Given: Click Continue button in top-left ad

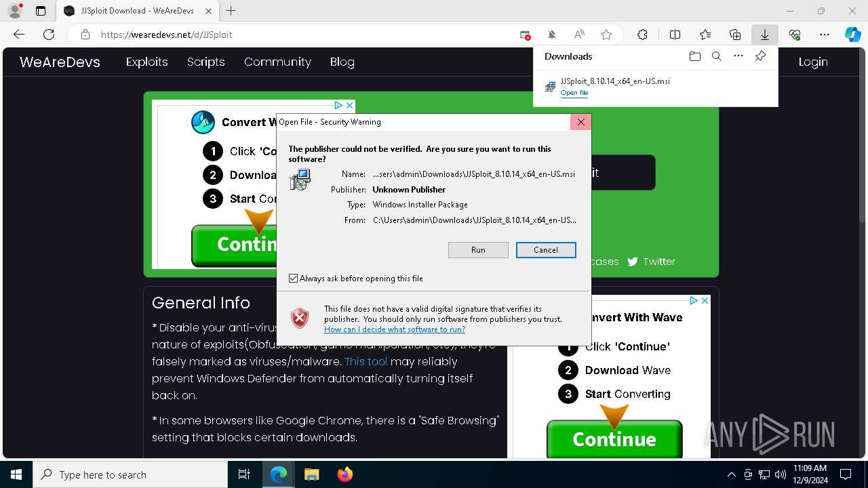Looking at the screenshot, I should 234,245.
